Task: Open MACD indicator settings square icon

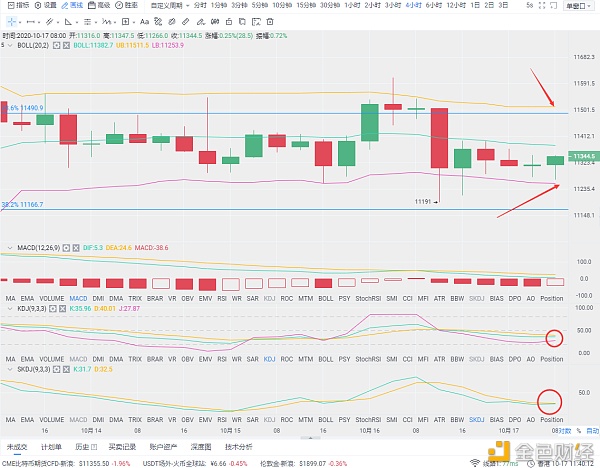Action: pos(66,248)
